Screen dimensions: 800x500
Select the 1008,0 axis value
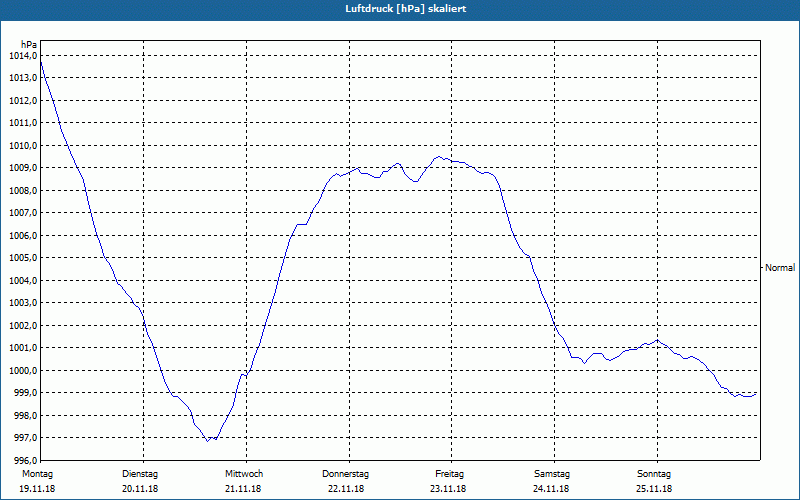(x=23, y=190)
